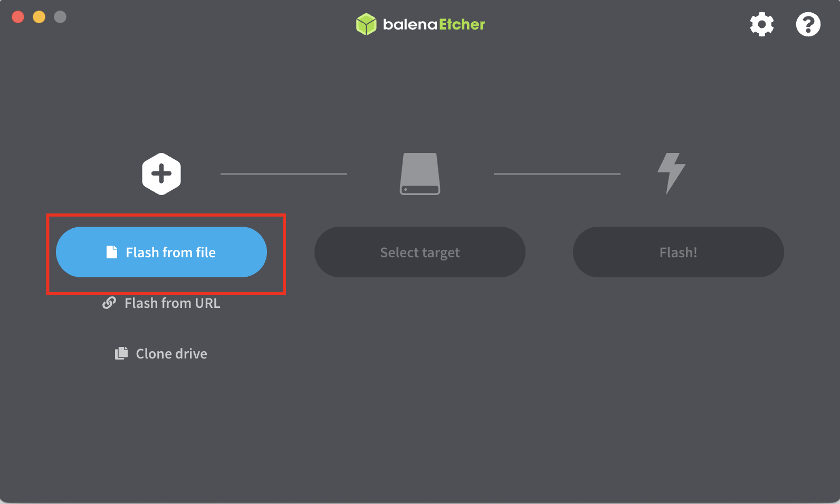Open help with the question mark icon
Image resolution: width=840 pixels, height=504 pixels.
tap(808, 24)
